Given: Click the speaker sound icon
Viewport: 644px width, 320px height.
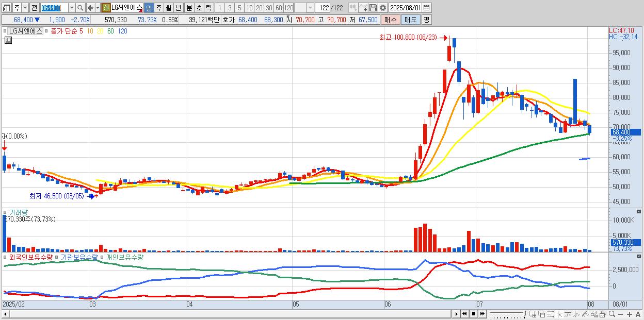Looking at the screenshot, I should [90, 8].
